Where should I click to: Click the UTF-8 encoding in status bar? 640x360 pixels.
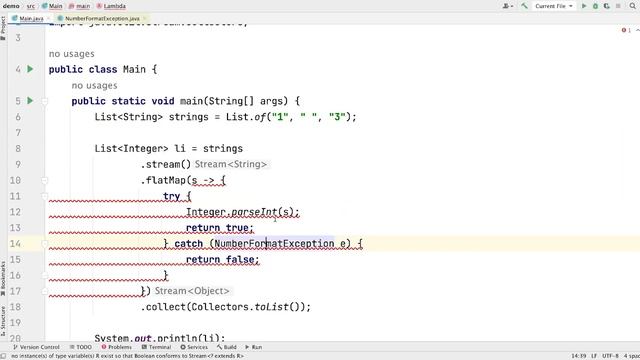click(611, 356)
